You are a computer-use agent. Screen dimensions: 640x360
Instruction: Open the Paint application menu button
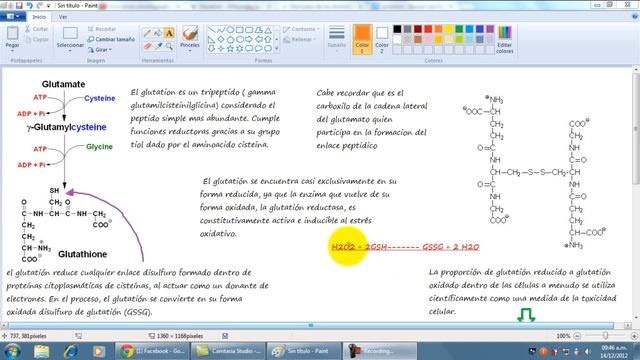tap(12, 17)
